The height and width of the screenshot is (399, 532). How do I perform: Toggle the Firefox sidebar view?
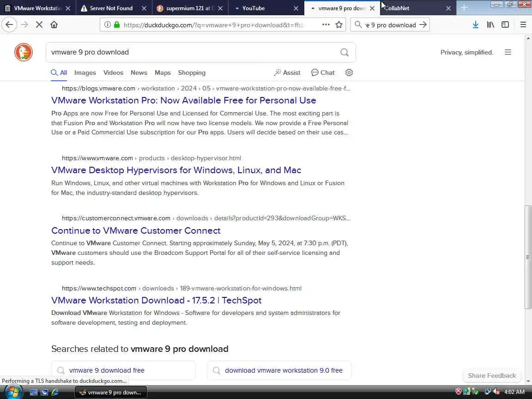coord(505,24)
